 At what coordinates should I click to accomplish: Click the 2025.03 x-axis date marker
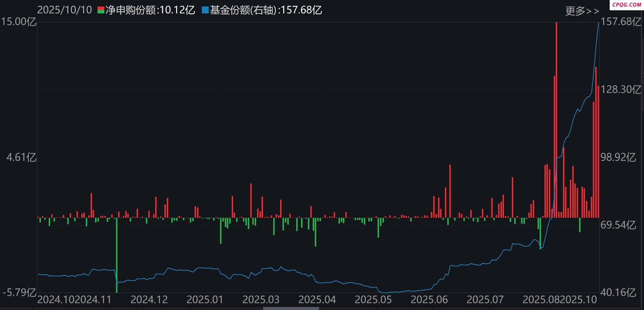click(x=261, y=300)
